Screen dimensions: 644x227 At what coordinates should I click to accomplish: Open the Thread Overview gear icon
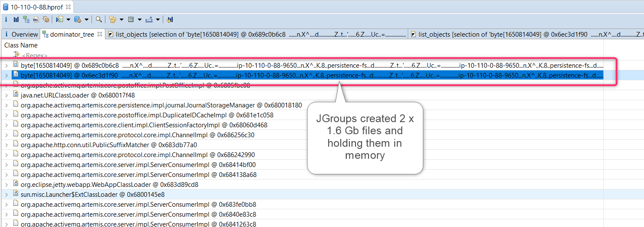click(46, 19)
